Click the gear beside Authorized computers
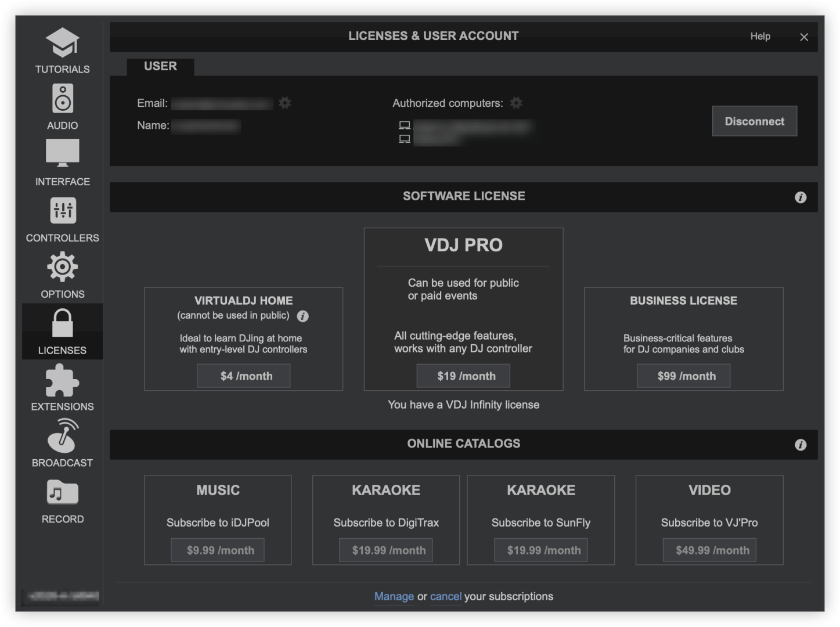 (x=516, y=103)
